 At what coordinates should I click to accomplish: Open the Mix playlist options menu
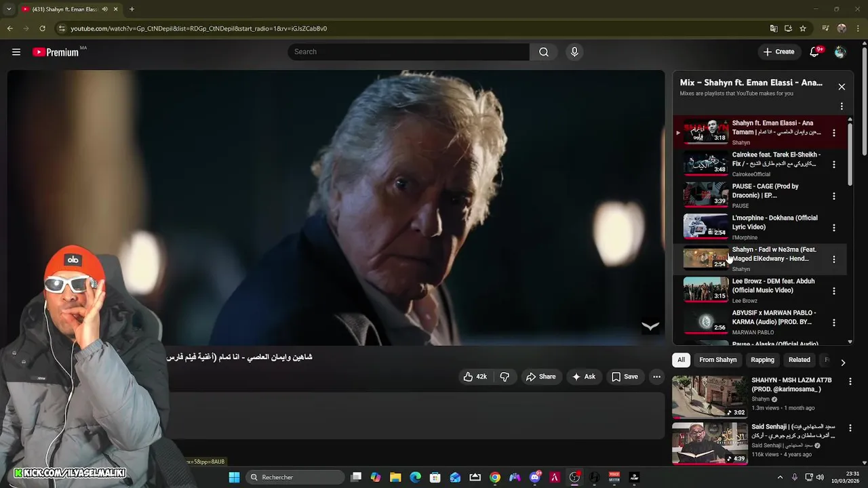point(842,106)
